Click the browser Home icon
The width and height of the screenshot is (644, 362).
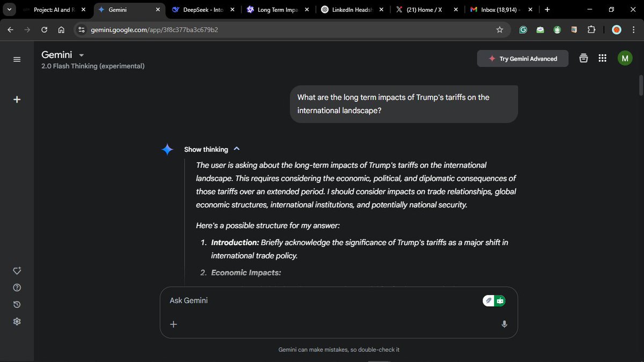pos(61,30)
